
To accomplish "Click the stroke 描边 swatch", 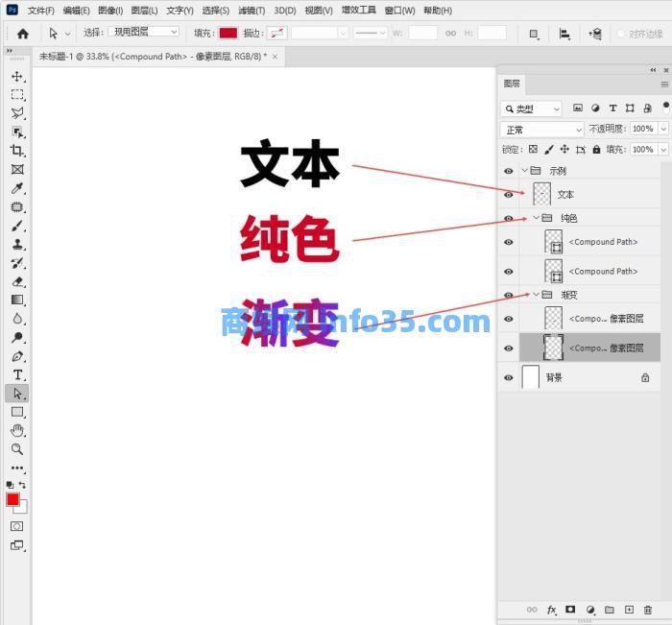I will [x=276, y=33].
